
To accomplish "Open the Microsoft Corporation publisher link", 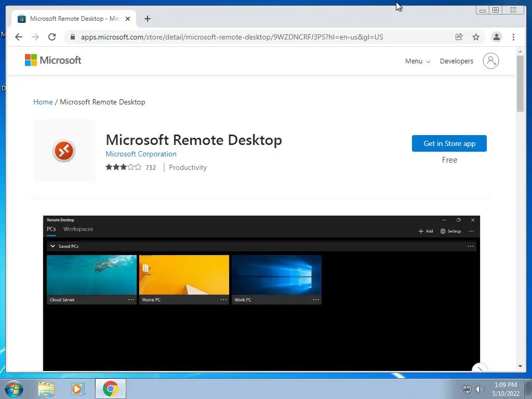I will pos(141,154).
